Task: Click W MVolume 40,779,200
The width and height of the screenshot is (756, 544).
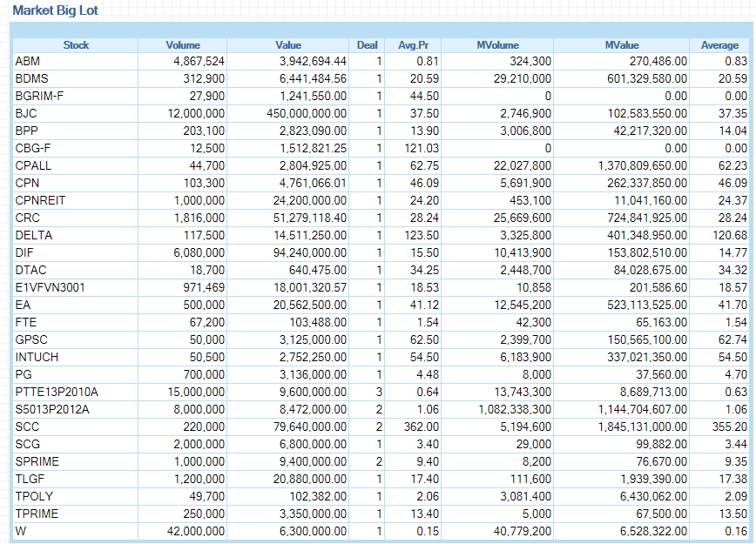Action: click(x=523, y=531)
